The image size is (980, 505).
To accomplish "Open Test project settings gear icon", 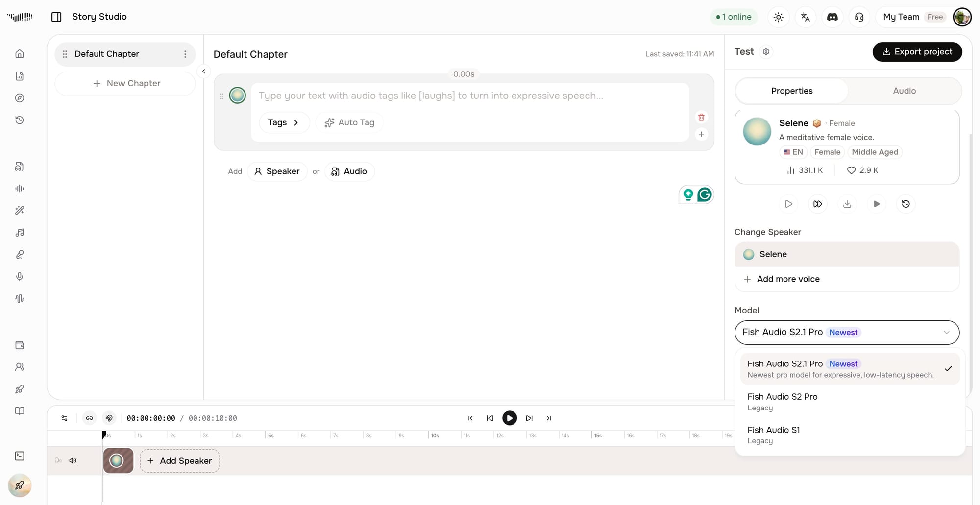I will (x=766, y=52).
